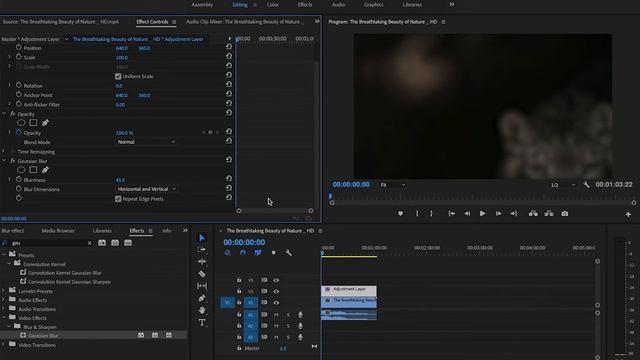Click the timeline timecode 00:00:00:00

coord(244,242)
